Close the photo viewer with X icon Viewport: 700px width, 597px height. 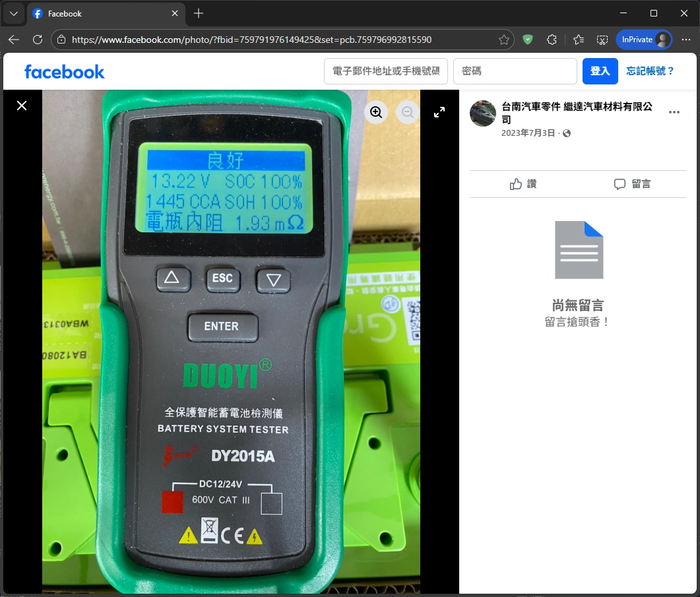[x=22, y=106]
